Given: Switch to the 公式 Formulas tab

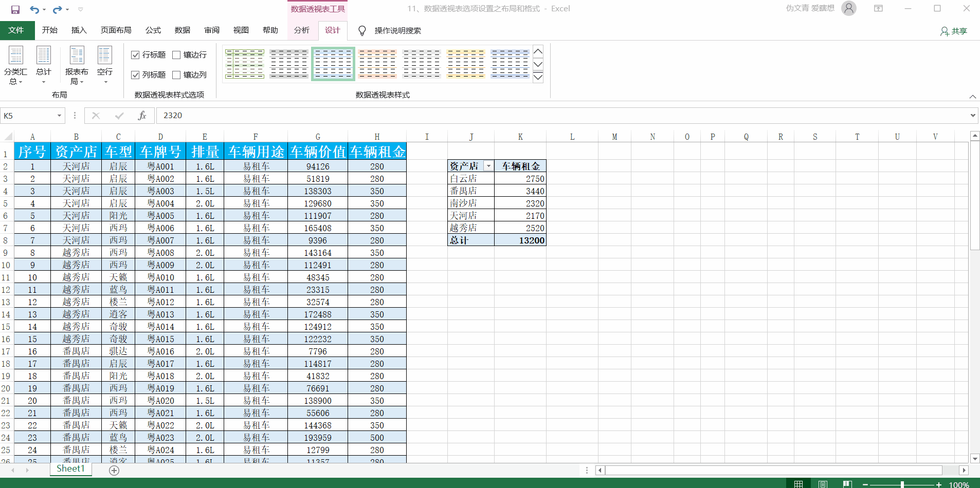Looking at the screenshot, I should coord(153,30).
